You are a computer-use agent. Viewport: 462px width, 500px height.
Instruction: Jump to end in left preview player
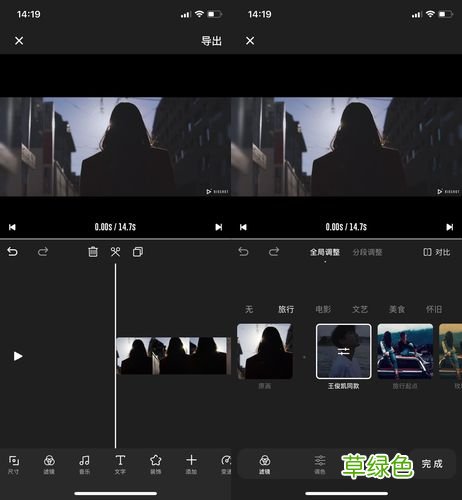point(219,227)
